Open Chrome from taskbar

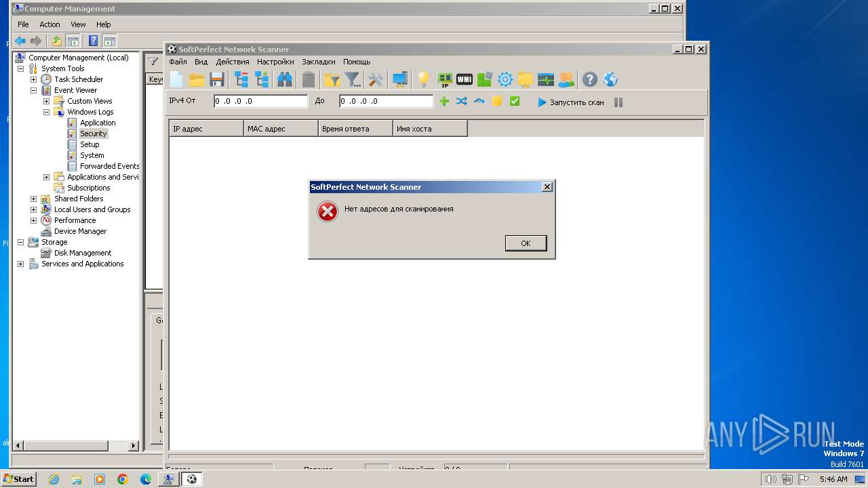coord(123,479)
